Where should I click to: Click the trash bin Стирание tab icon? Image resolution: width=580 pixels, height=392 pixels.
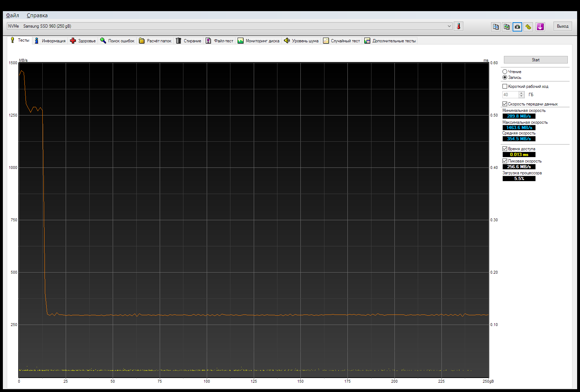tap(178, 41)
